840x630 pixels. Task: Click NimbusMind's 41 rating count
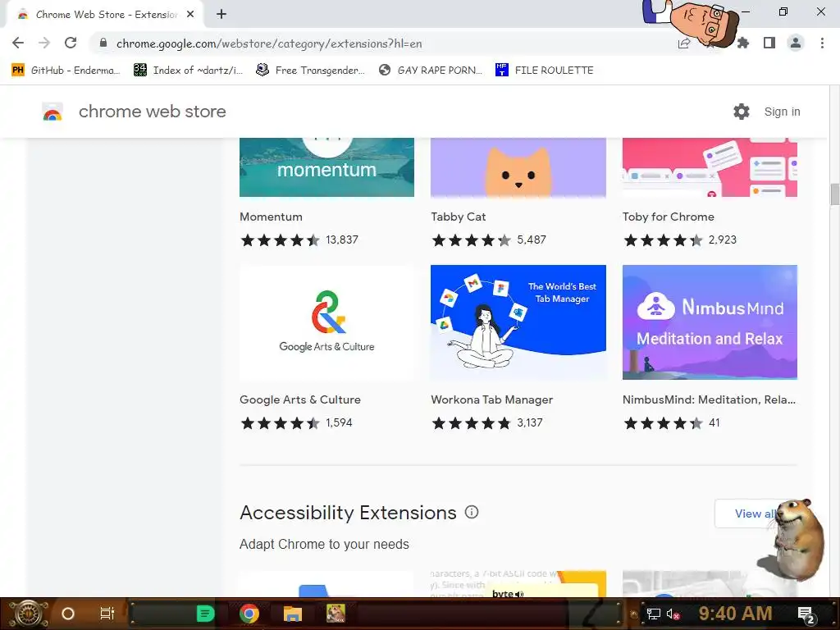pyautogui.click(x=714, y=422)
